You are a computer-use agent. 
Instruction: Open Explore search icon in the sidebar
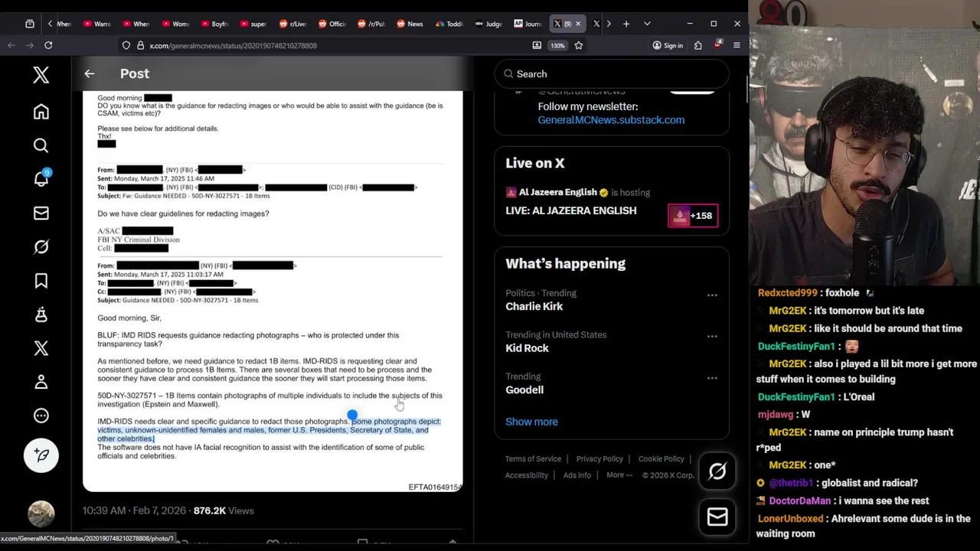[41, 145]
